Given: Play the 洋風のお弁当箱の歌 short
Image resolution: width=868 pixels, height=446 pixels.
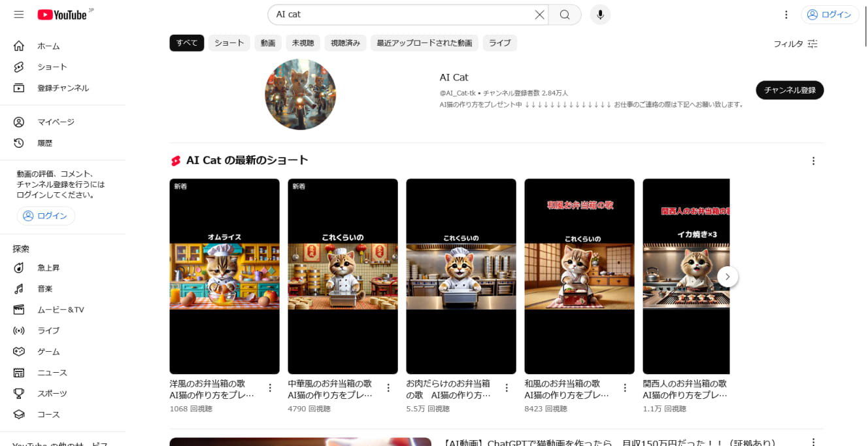Looking at the screenshot, I should click(224, 275).
